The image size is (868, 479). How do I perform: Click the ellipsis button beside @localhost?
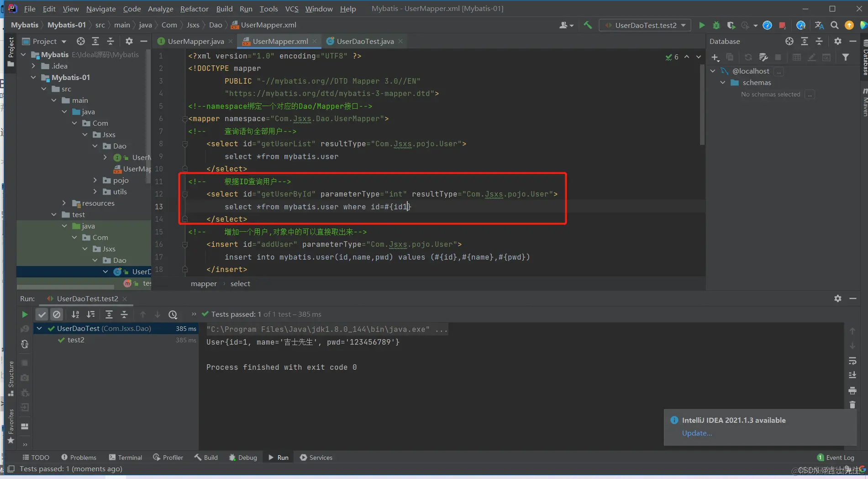[779, 71]
